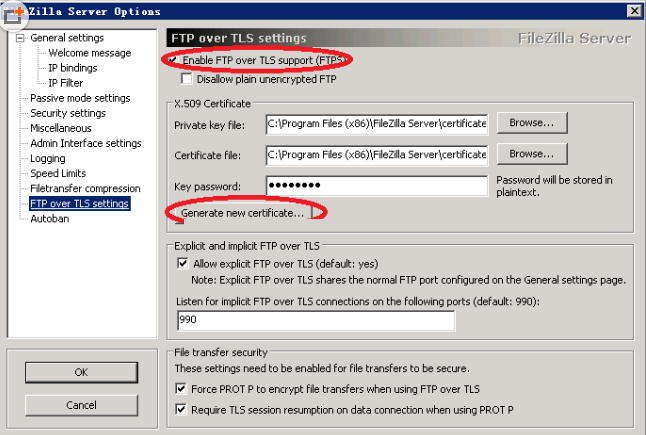Collapse the General settings tree node

point(21,38)
